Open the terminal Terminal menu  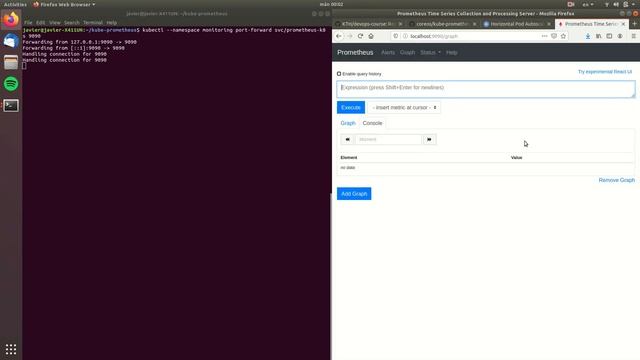point(93,23)
